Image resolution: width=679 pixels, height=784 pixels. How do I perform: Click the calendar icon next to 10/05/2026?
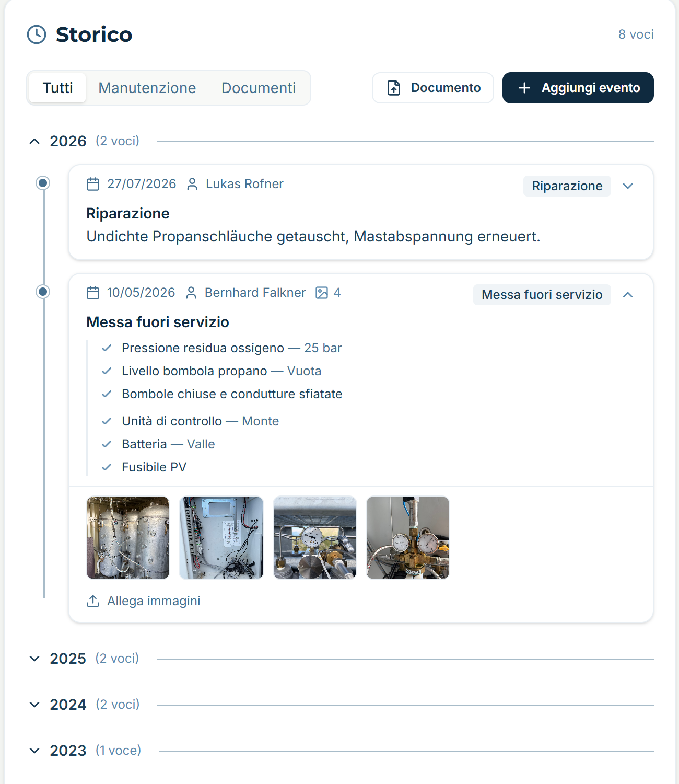93,293
